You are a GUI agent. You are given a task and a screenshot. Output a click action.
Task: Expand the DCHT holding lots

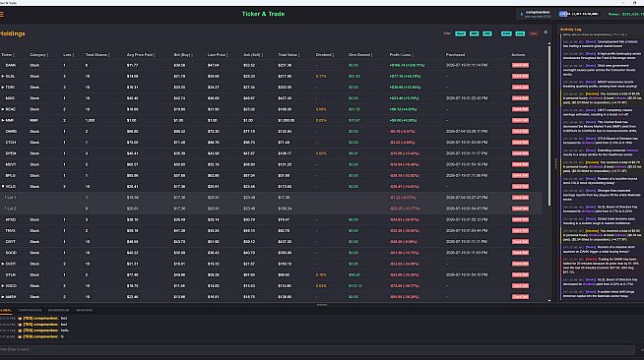click(3, 264)
